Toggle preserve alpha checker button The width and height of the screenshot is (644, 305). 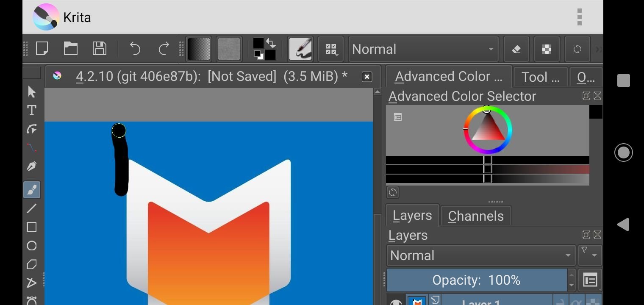point(547,49)
